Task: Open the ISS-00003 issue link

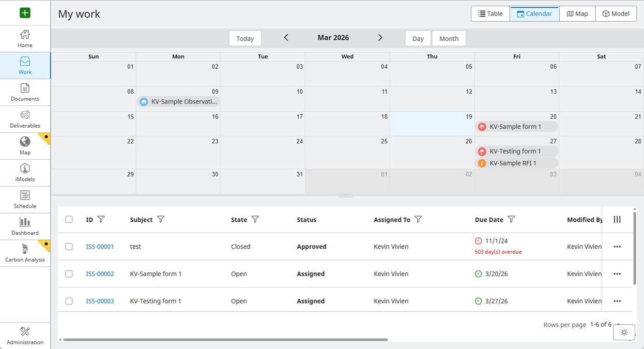Action: 100,301
